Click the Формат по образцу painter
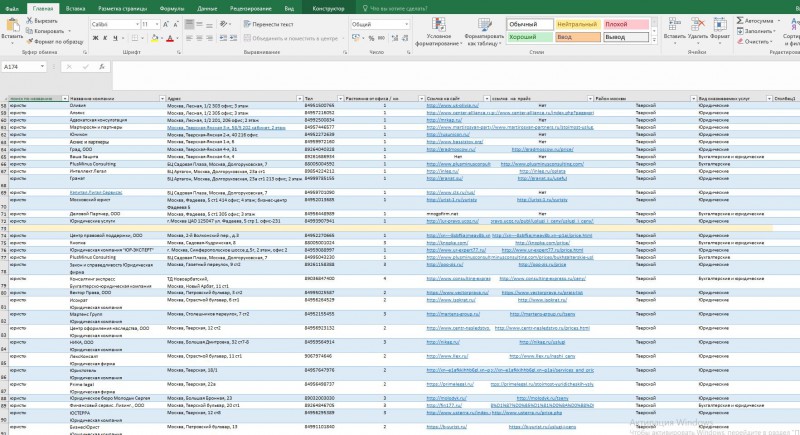 click(55, 41)
